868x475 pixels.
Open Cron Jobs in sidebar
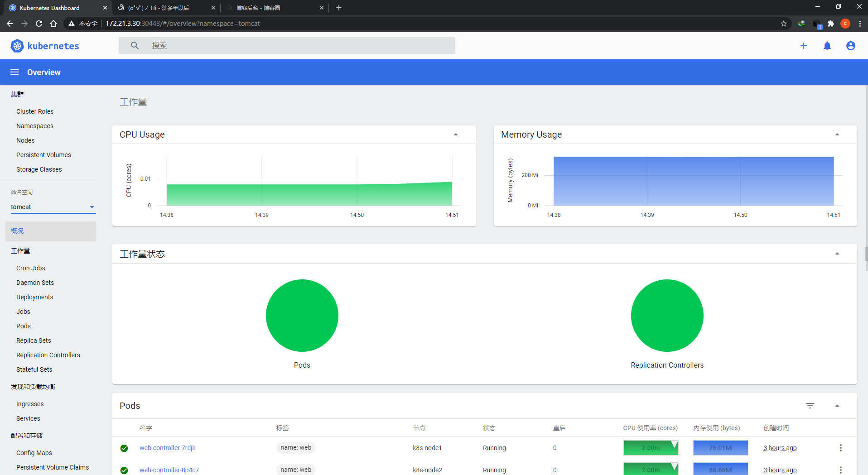[31, 268]
